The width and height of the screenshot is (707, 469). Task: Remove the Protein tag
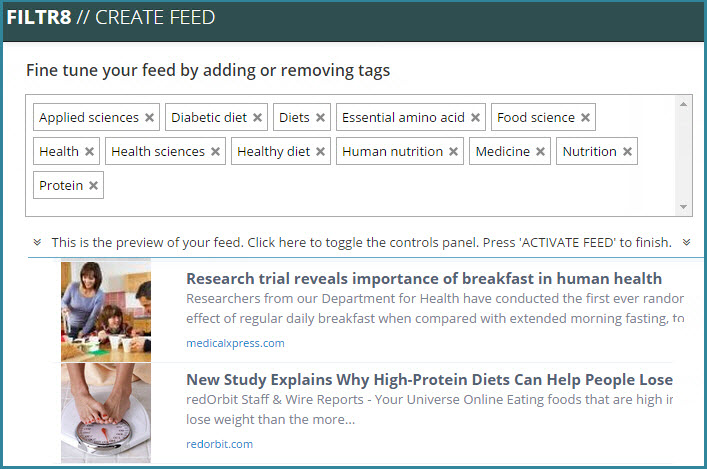(93, 185)
